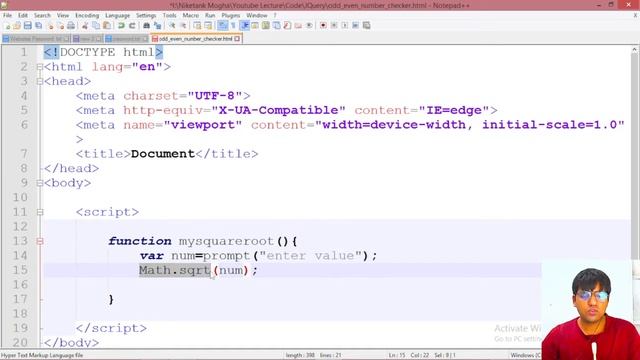Open the Macro menu
Screen dimensions: 640x360
[x=191, y=16]
